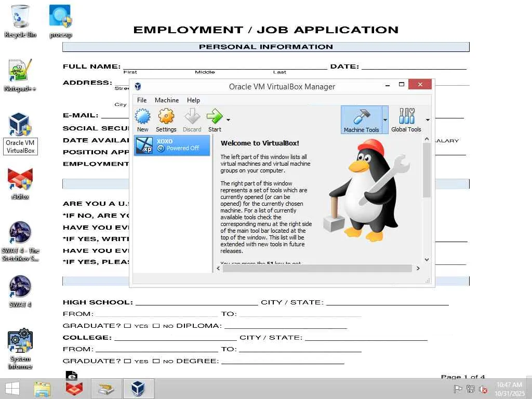The height and width of the screenshot is (399, 532).
Task: Select the procexp desktop icon
Action: 60,21
